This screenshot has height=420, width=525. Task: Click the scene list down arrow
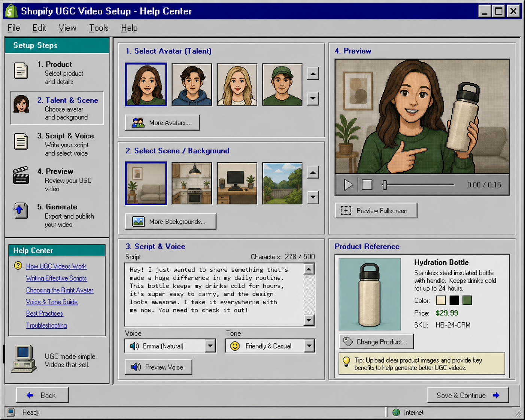tap(313, 197)
